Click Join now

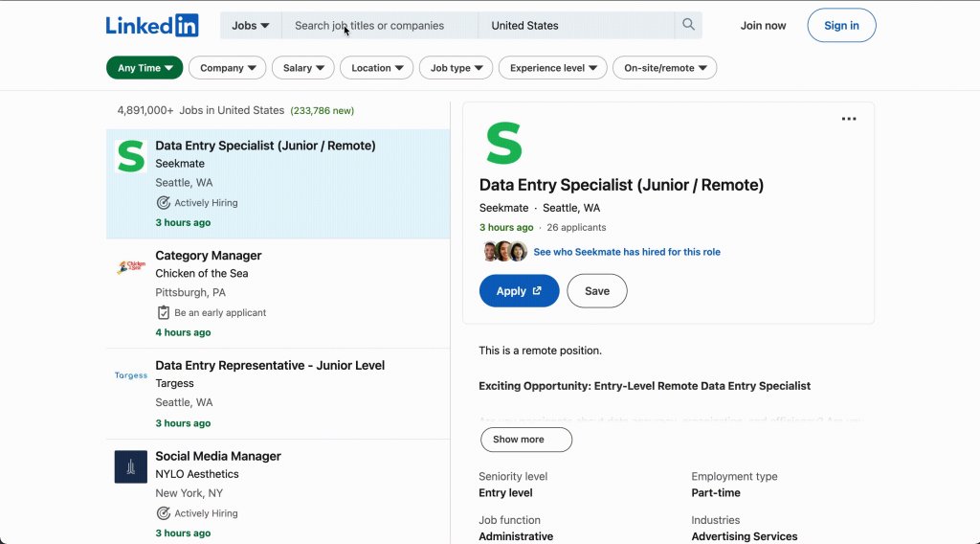pos(763,26)
